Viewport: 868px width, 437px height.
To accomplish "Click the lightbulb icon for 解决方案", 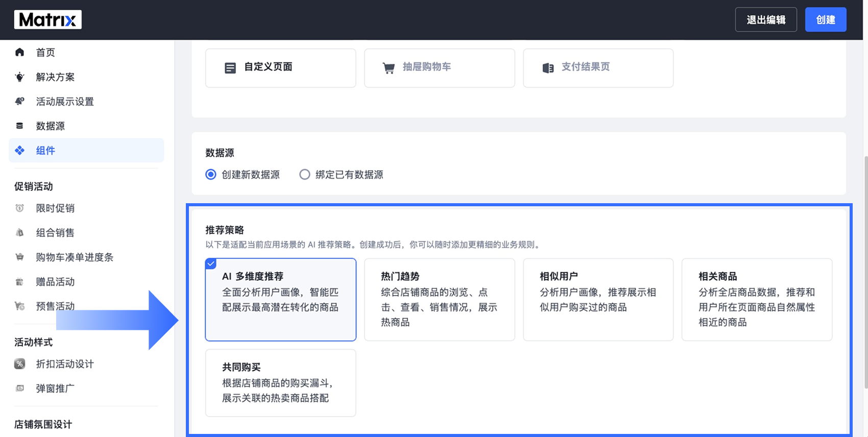I will (x=19, y=77).
